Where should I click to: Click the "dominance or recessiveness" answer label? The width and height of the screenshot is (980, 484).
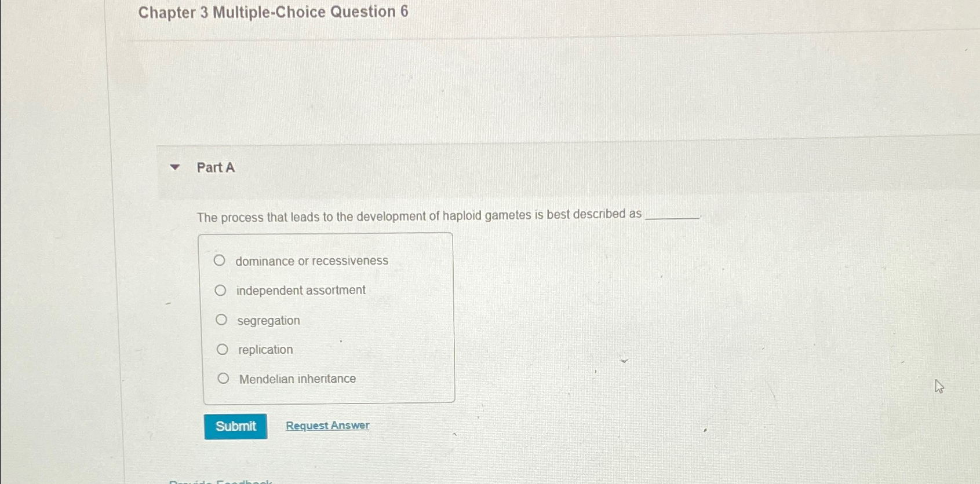[312, 260]
